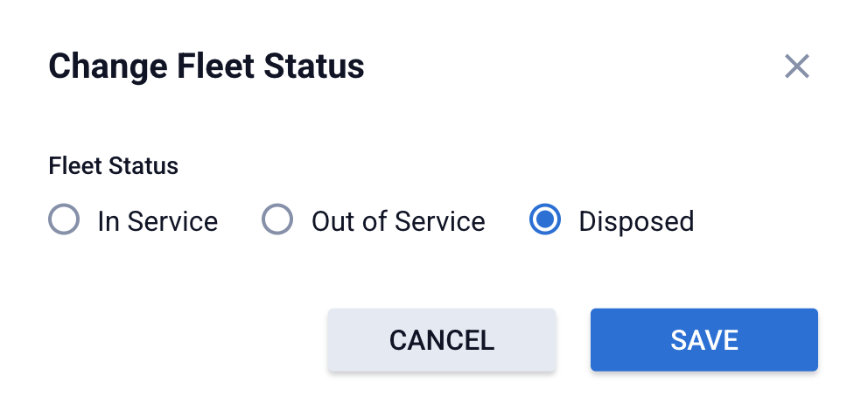This screenshot has width=868, height=418.
Task: Save the fleet status change
Action: tap(703, 339)
